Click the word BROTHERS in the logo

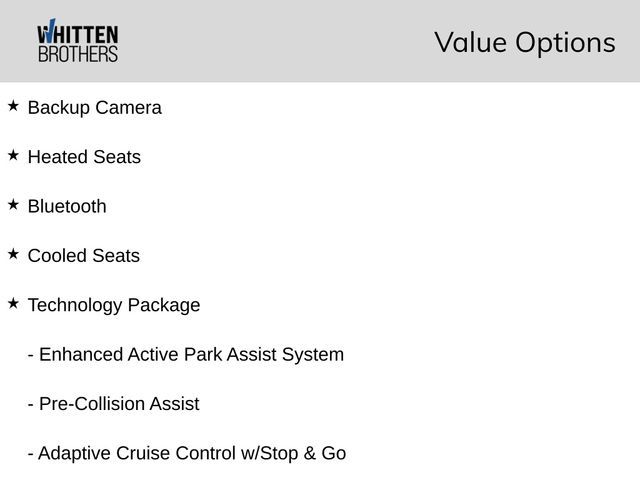[x=77, y=54]
